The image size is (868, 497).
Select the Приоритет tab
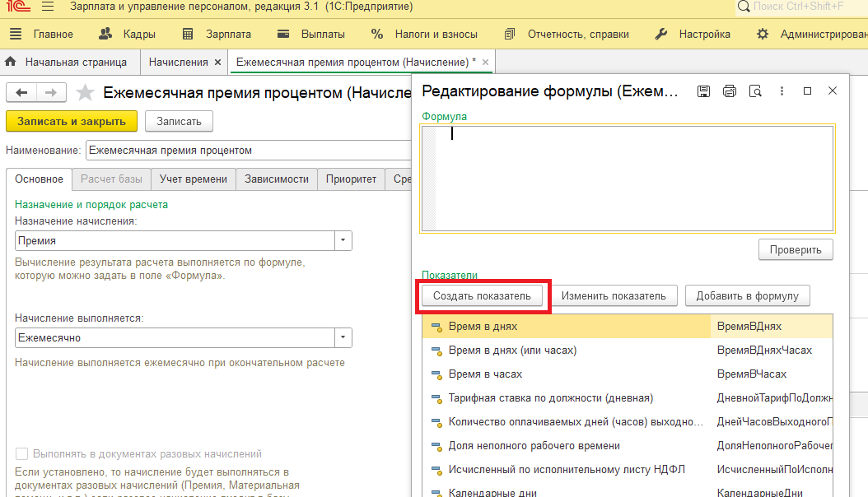pyautogui.click(x=351, y=179)
